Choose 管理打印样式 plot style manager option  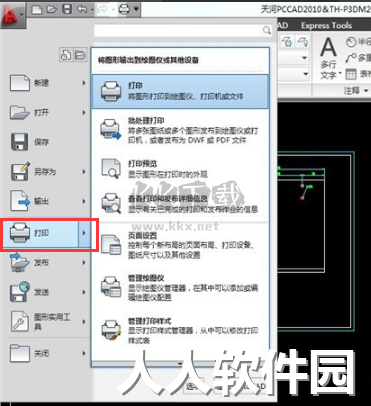(180, 330)
